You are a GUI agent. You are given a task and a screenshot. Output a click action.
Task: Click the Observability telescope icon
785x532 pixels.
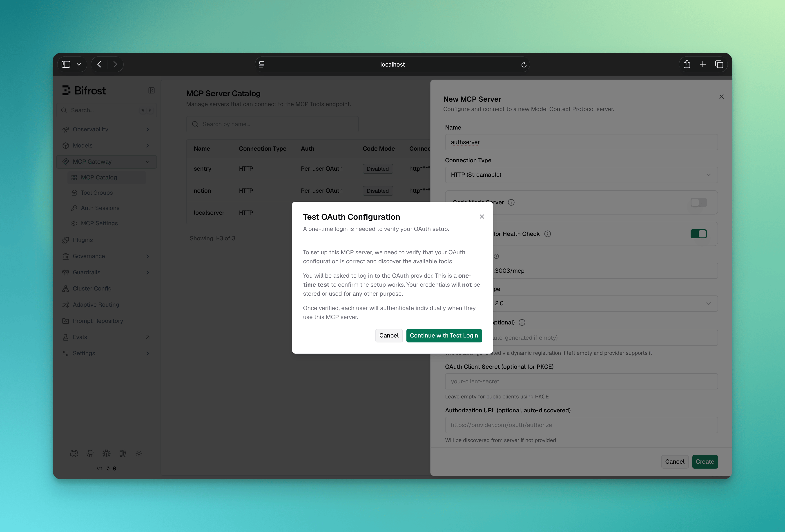click(66, 129)
